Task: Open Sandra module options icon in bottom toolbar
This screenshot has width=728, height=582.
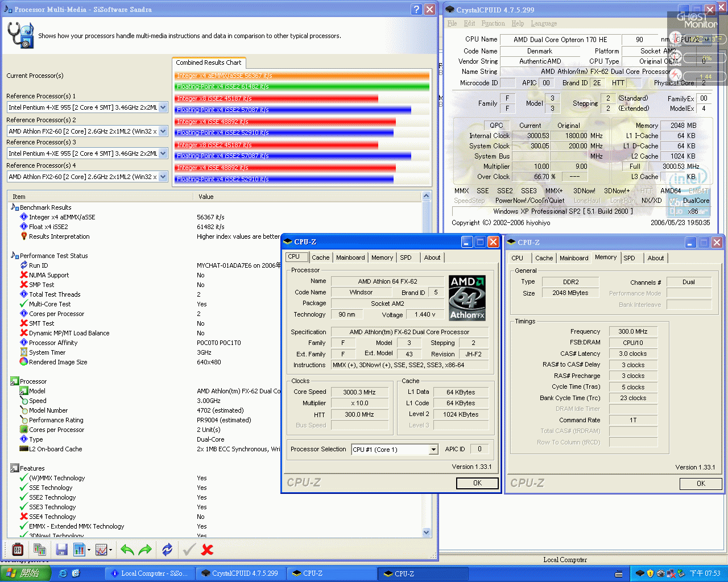Action: click(x=18, y=550)
